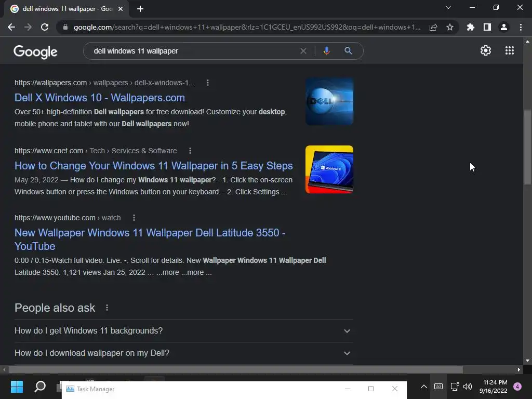Toggle the Chrome side panel

pos(487,27)
